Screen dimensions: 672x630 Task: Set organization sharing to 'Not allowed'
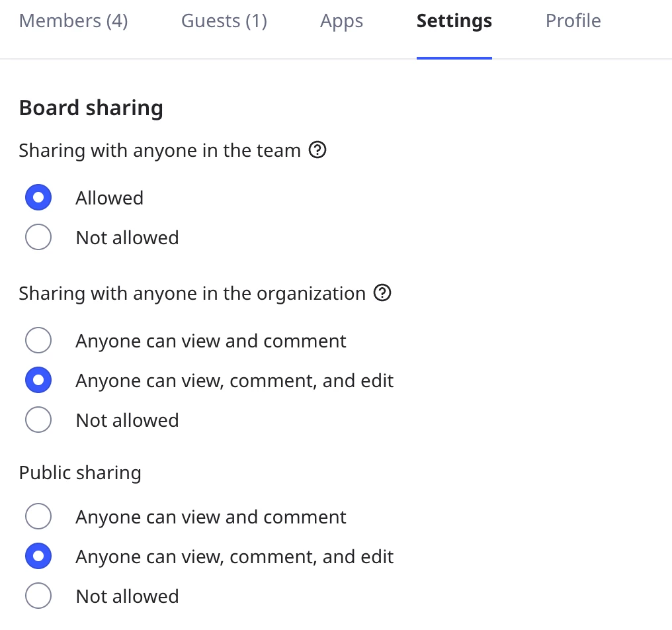(x=38, y=420)
